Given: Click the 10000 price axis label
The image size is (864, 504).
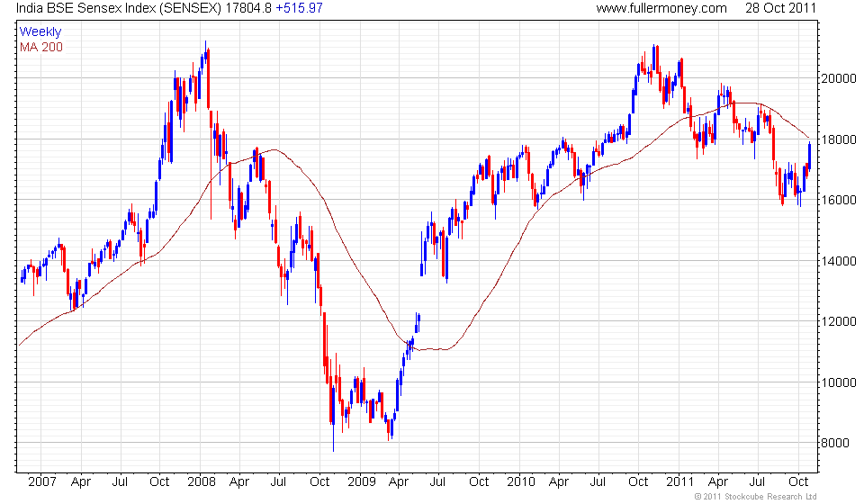Looking at the screenshot, I should tap(839, 382).
